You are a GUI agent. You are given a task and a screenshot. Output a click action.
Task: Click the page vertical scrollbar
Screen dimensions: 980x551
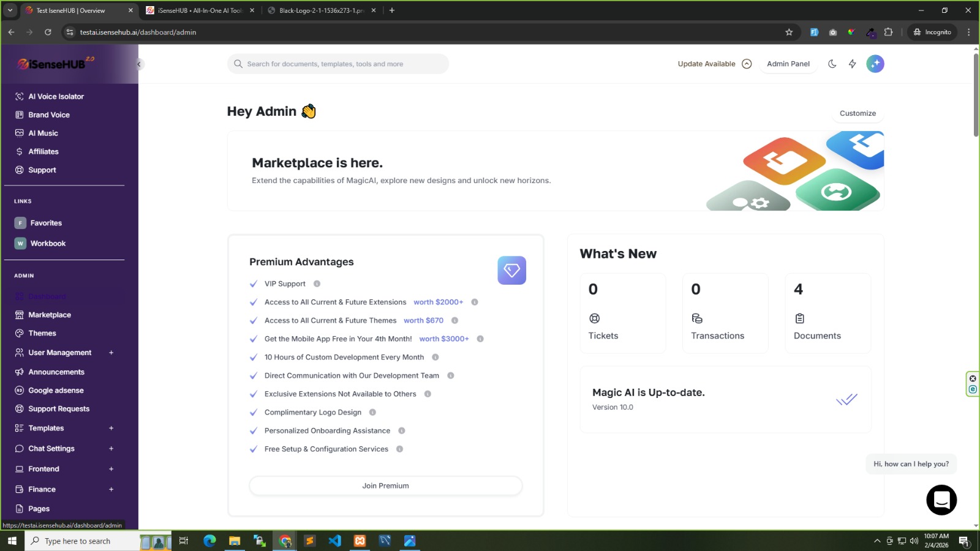pos(976,96)
